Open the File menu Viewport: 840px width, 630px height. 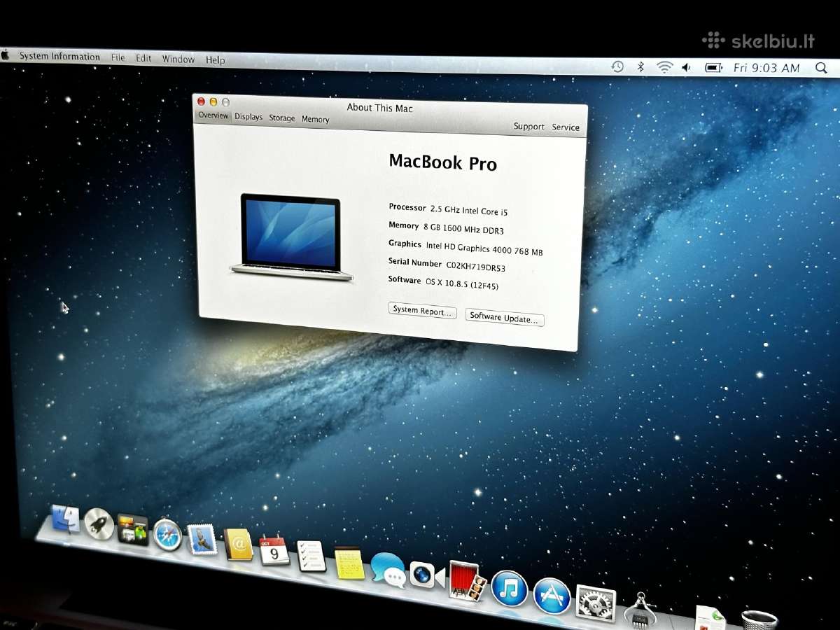(118, 58)
